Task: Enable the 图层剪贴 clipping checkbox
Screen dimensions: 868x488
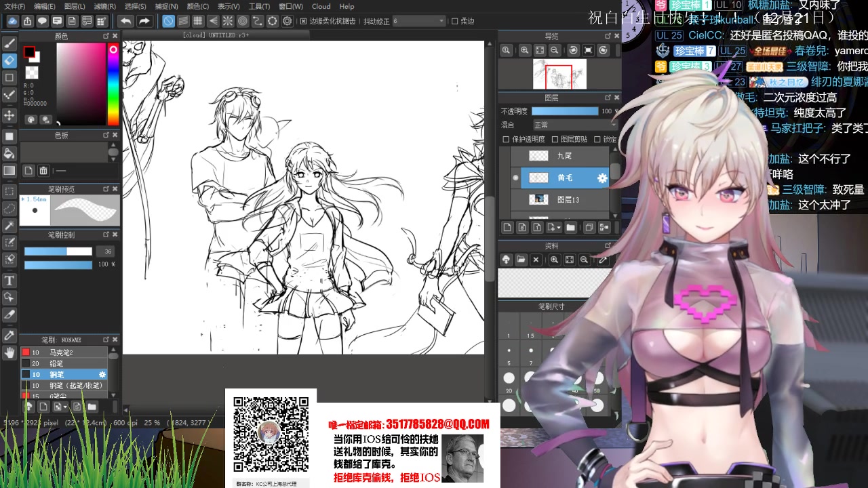Action: tap(555, 140)
